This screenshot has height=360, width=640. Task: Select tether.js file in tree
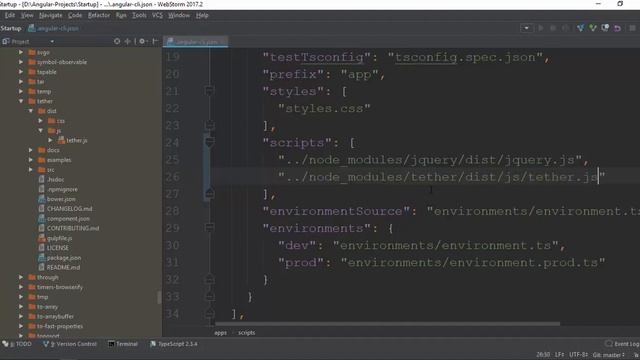[x=73, y=140]
